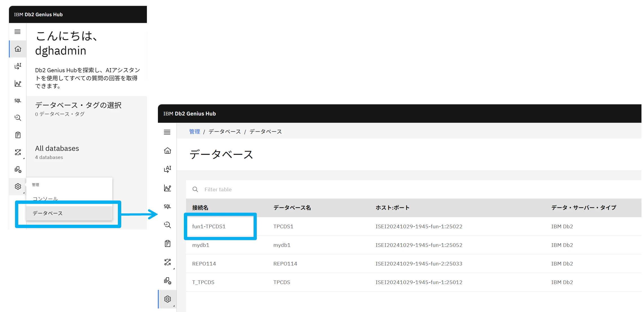This screenshot has width=644, height=312.
Task: Open data-flow icon in databases window sidebar
Action: (167, 262)
